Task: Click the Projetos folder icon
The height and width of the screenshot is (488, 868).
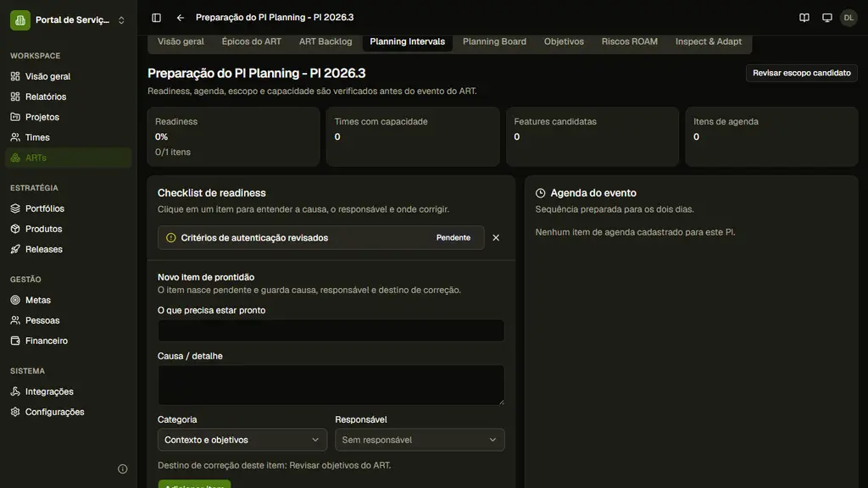Action: point(15,117)
